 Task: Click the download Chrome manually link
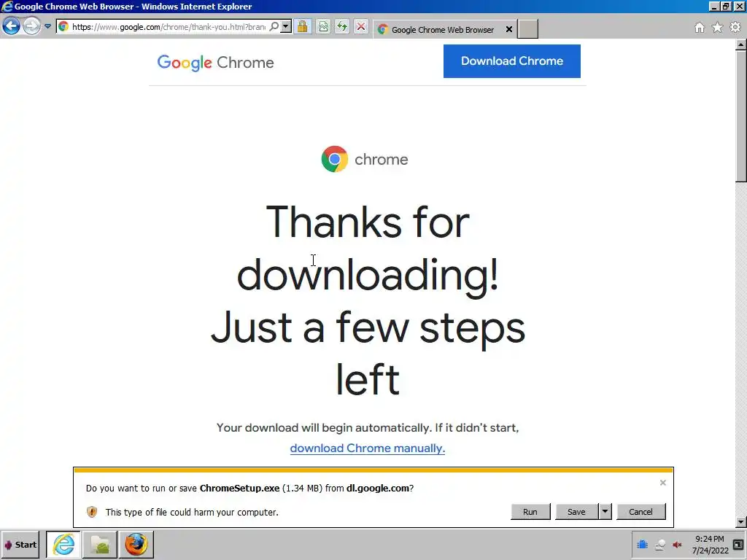[x=368, y=448]
